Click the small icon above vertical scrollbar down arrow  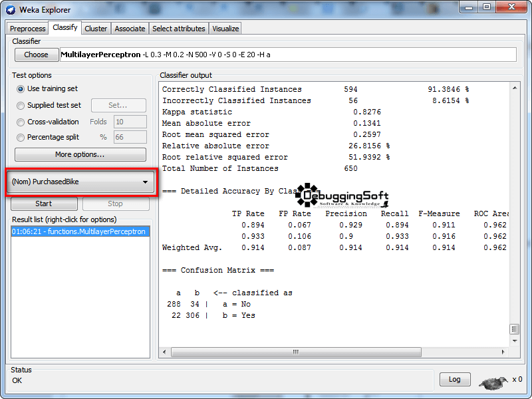(x=514, y=329)
